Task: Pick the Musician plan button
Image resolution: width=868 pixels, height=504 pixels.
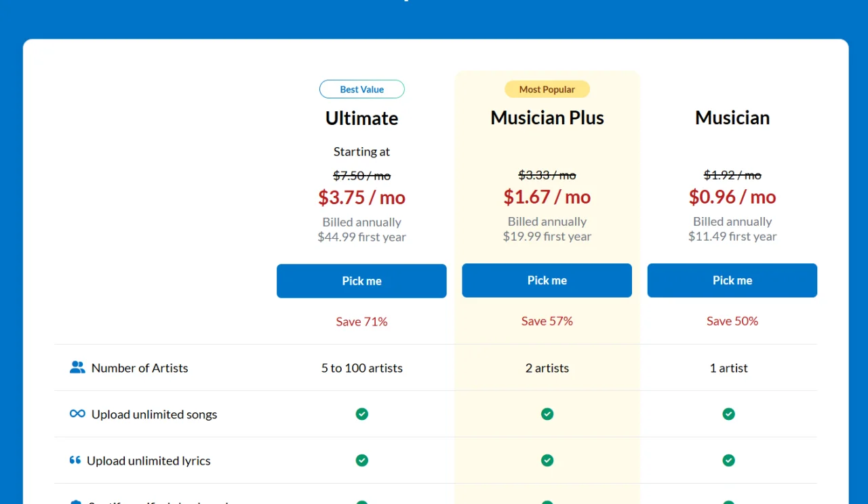Action: click(x=732, y=280)
